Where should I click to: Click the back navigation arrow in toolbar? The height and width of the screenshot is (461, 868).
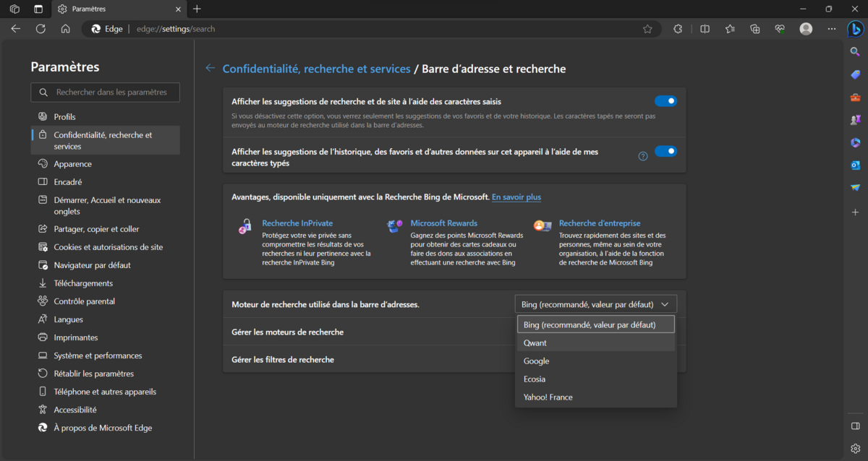coord(16,29)
